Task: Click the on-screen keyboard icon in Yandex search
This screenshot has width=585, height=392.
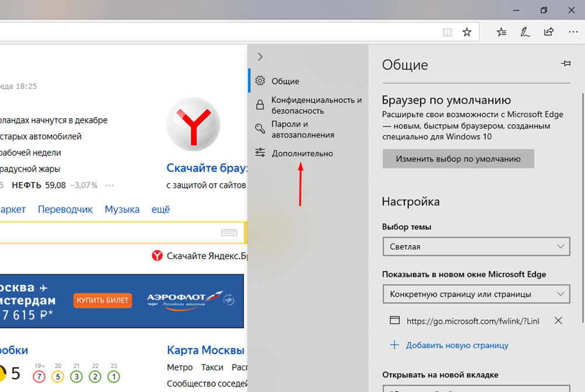Action: [229, 233]
